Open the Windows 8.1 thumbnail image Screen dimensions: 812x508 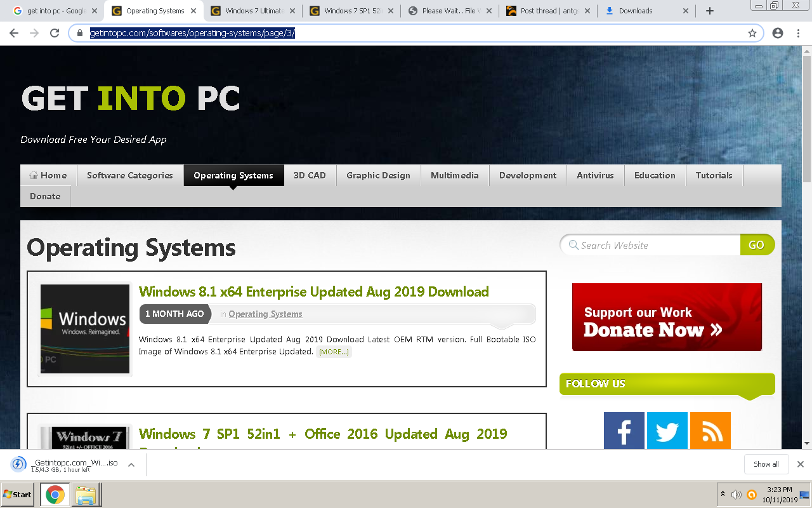coord(85,329)
